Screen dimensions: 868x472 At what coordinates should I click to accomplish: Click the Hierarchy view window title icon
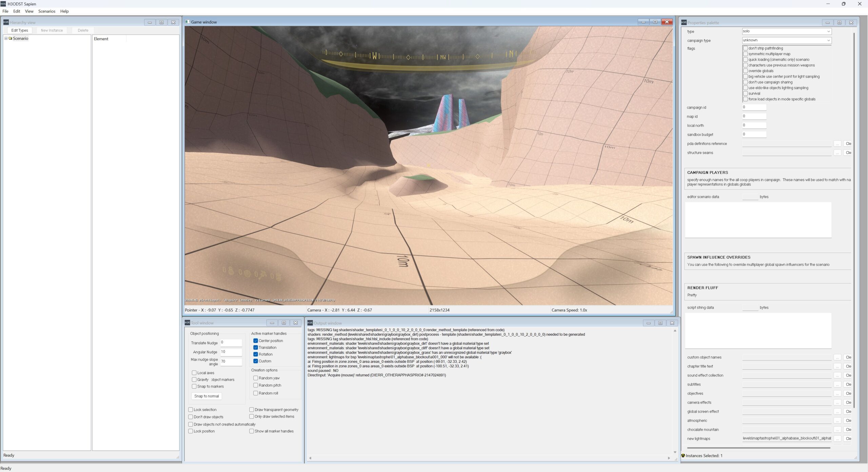[6, 22]
